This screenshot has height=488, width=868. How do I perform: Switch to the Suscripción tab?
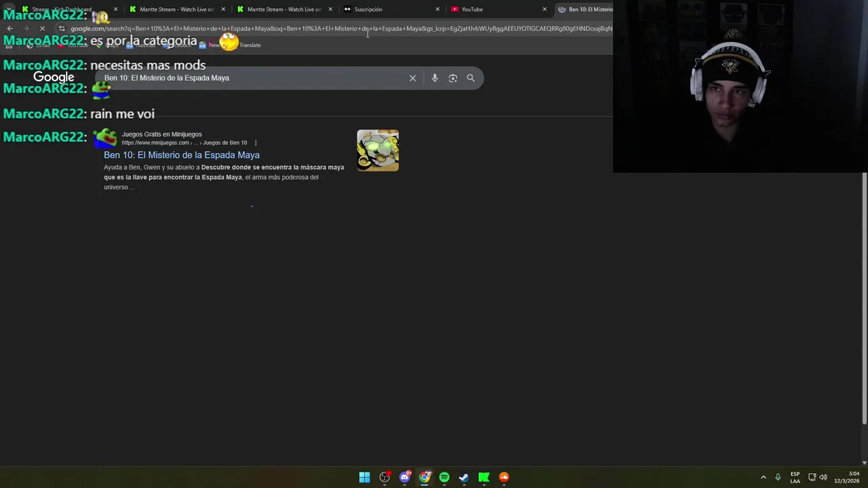pyautogui.click(x=390, y=9)
